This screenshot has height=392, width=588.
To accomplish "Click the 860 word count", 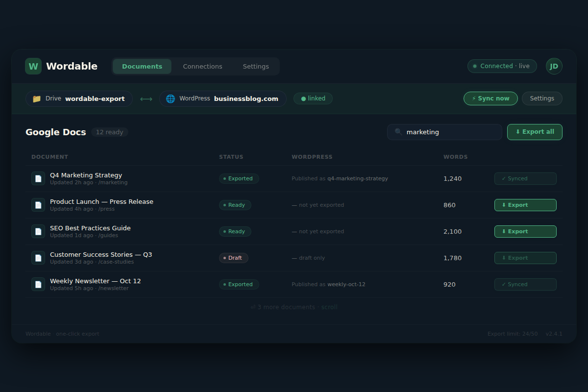I will [450, 205].
